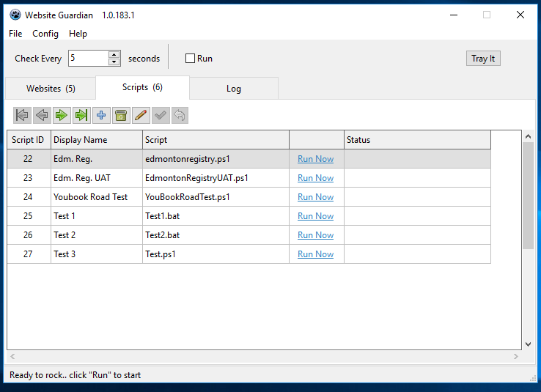Select the Test 2 display name cell
541x392 pixels.
pyautogui.click(x=97, y=234)
